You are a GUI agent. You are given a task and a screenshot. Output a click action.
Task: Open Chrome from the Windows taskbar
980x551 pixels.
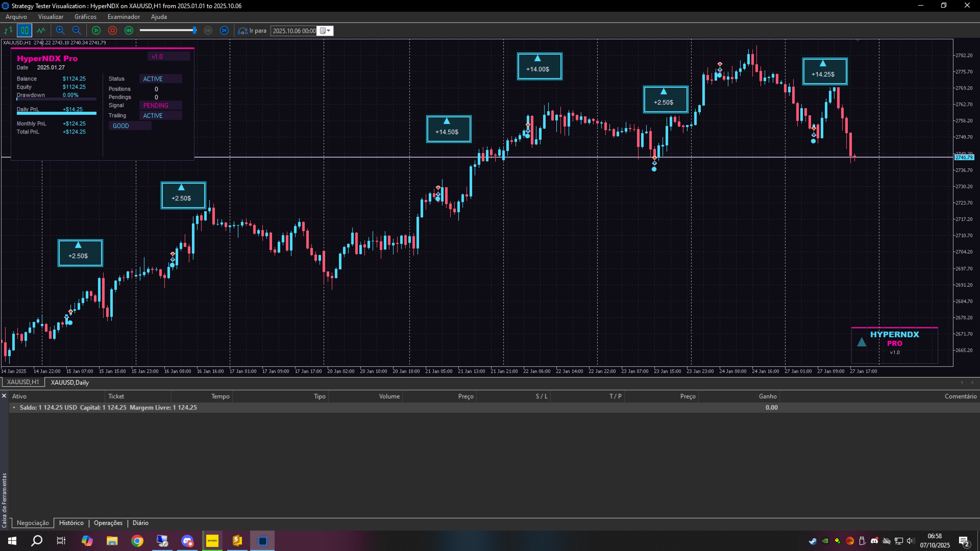click(137, 541)
